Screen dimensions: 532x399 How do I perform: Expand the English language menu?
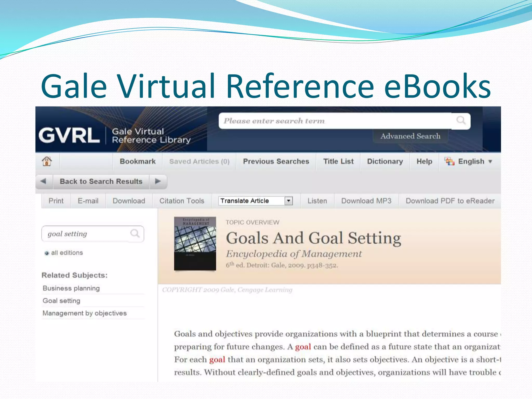pyautogui.click(x=475, y=161)
